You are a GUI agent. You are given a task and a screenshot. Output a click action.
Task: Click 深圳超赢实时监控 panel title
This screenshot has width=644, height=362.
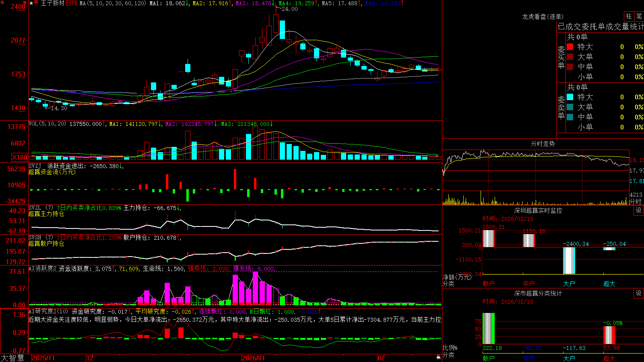pyautogui.click(x=538, y=210)
